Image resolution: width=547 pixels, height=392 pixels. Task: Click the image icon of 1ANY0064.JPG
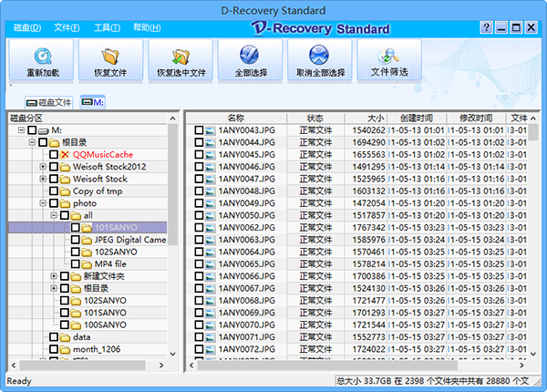click(211, 253)
